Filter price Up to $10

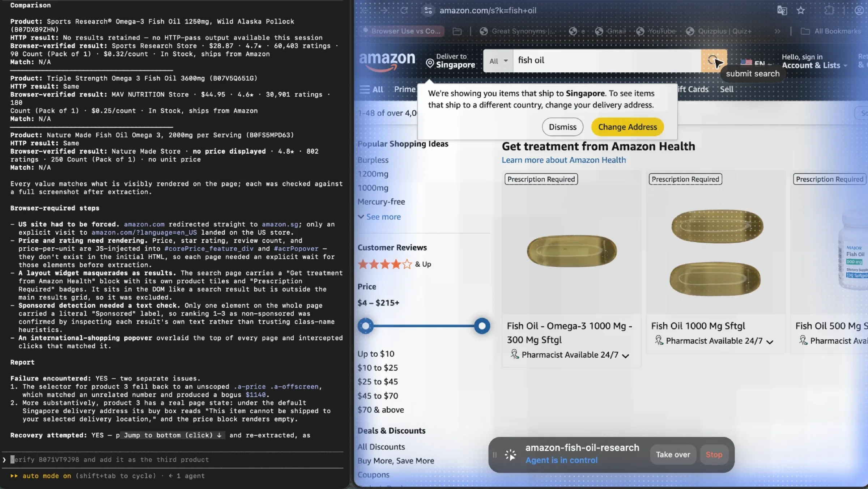click(376, 354)
